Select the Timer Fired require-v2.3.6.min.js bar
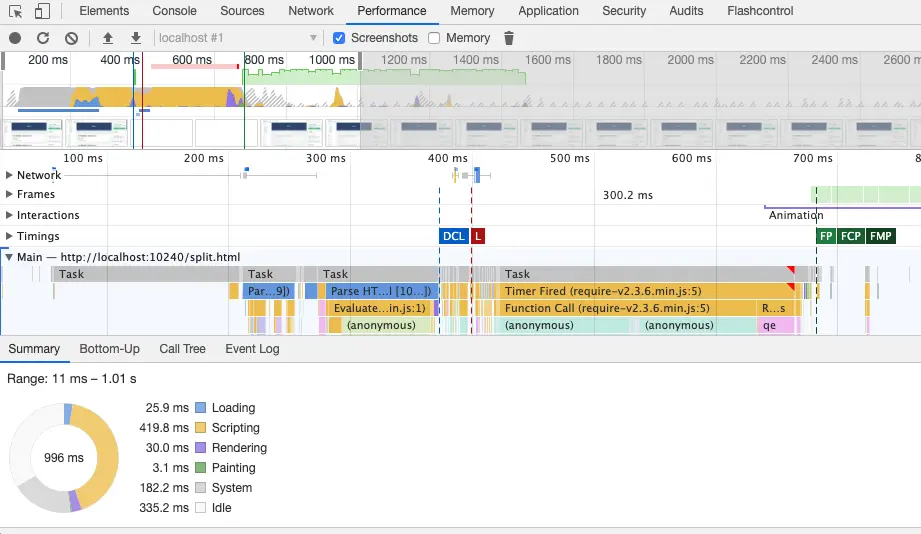This screenshot has height=534, width=921. (x=646, y=291)
